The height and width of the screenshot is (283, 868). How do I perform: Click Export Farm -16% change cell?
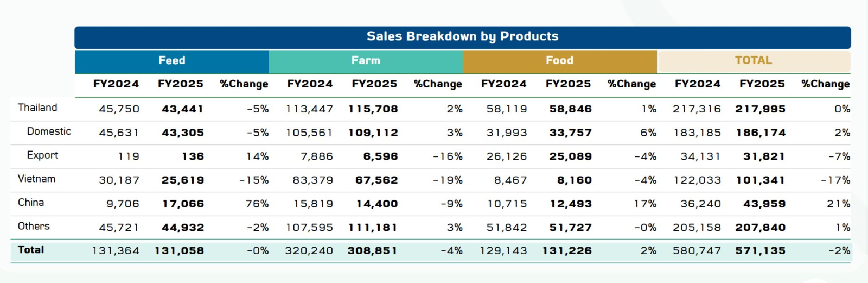(x=448, y=156)
